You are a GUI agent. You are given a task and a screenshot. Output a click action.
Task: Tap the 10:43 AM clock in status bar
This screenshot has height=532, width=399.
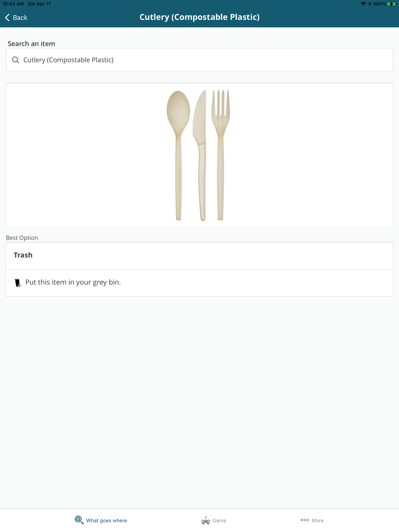13,4
